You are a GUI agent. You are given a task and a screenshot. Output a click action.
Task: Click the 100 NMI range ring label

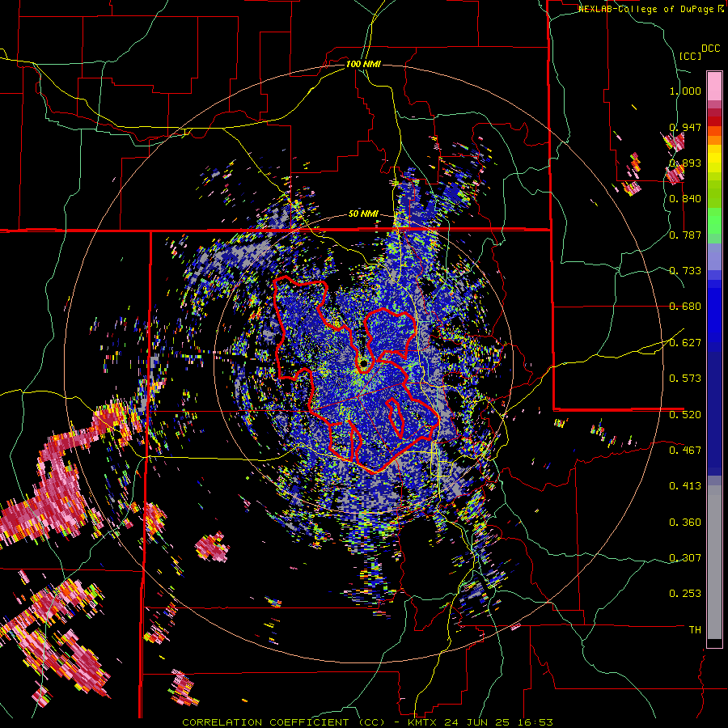[363, 64]
